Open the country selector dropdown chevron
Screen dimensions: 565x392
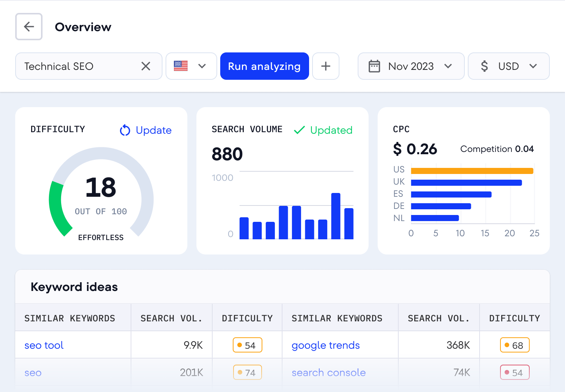pos(202,66)
